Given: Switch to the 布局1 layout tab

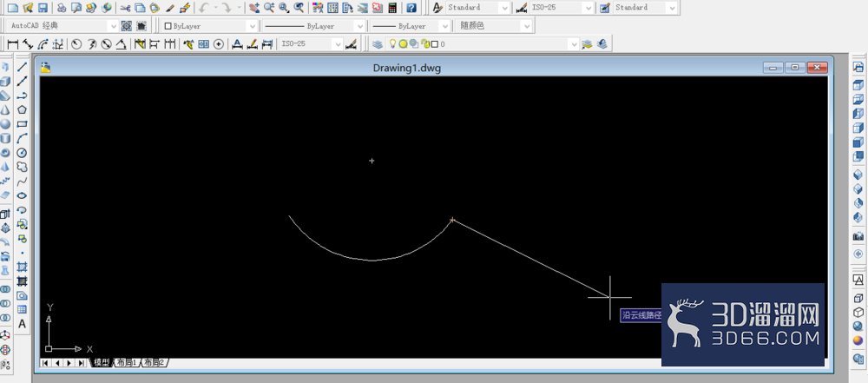Looking at the screenshot, I should click(x=126, y=362).
